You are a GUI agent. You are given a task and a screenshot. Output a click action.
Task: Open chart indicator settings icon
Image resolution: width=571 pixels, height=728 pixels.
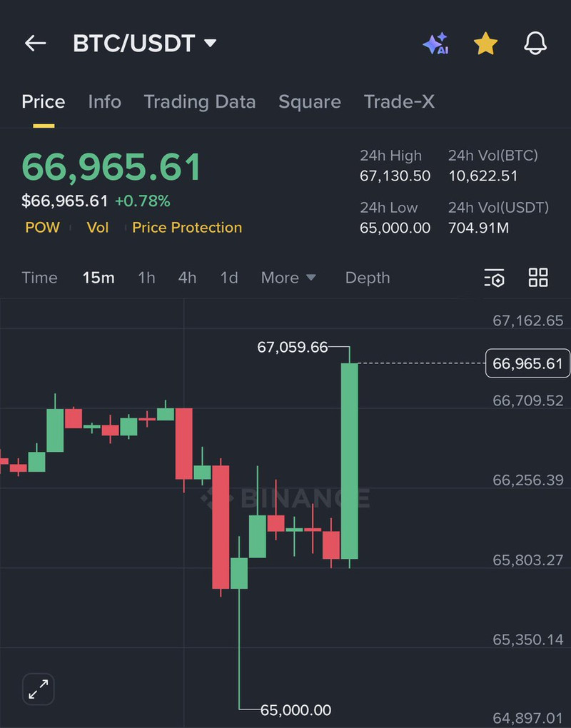point(494,278)
